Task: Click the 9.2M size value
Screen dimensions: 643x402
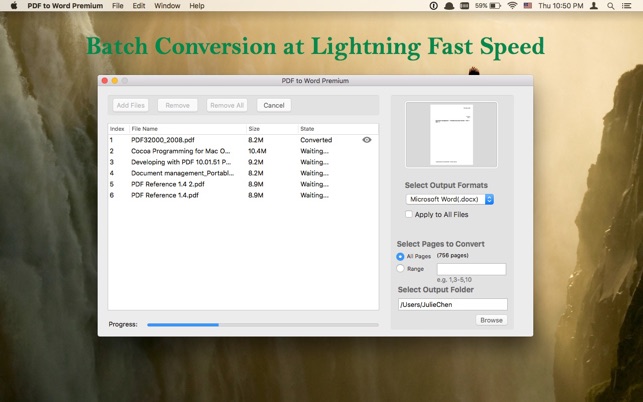Action: coord(256,162)
